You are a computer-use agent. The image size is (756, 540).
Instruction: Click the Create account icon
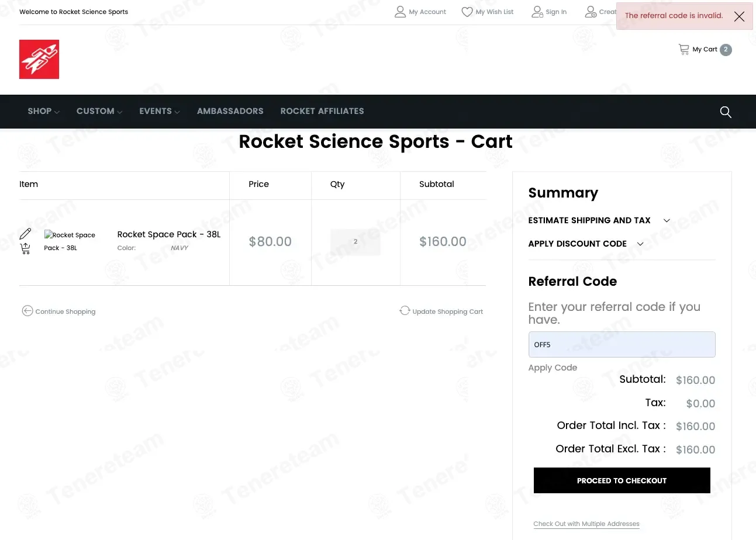tap(591, 12)
